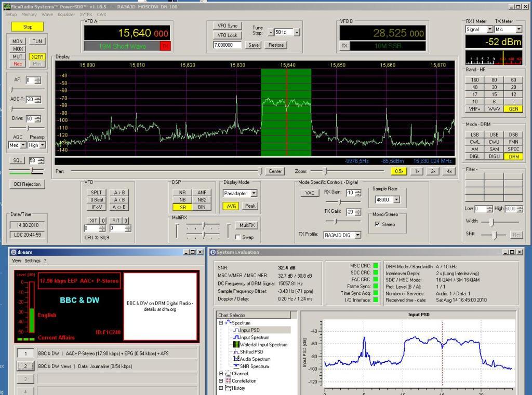Choose the SNR Spectrum chart
532x395 pixels.
point(254,366)
